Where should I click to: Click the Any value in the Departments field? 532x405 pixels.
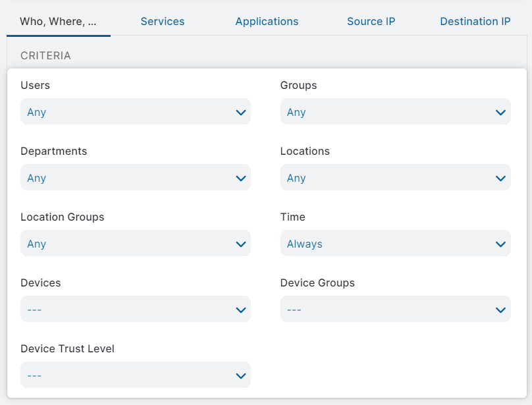click(x=36, y=177)
